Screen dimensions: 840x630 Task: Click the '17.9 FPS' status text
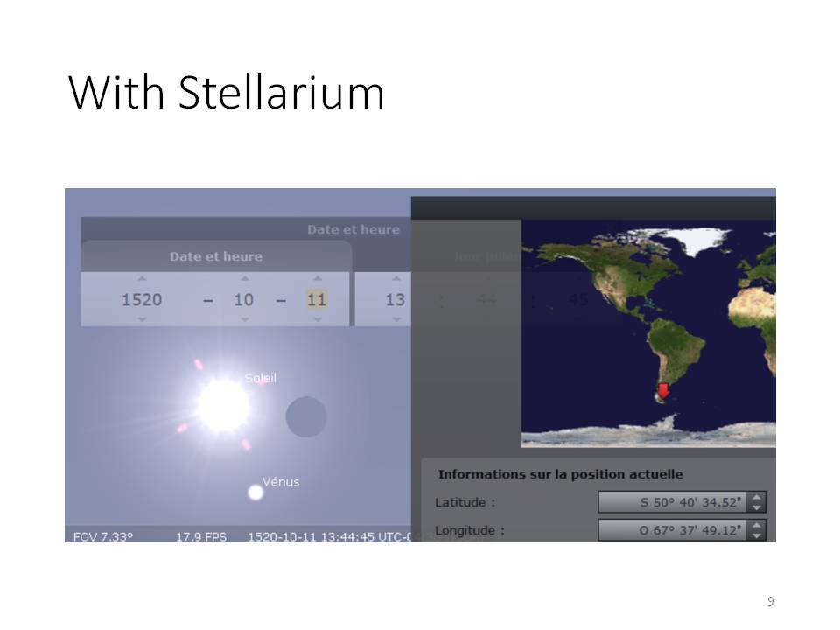201,536
